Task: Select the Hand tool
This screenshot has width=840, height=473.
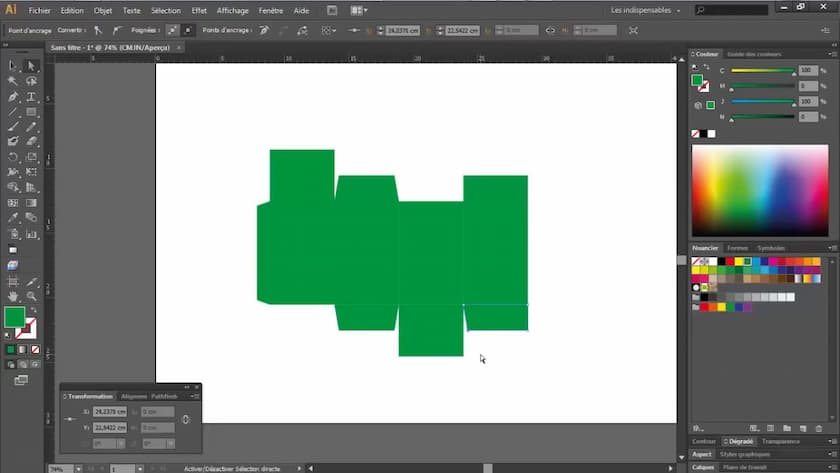Action: click(13, 296)
